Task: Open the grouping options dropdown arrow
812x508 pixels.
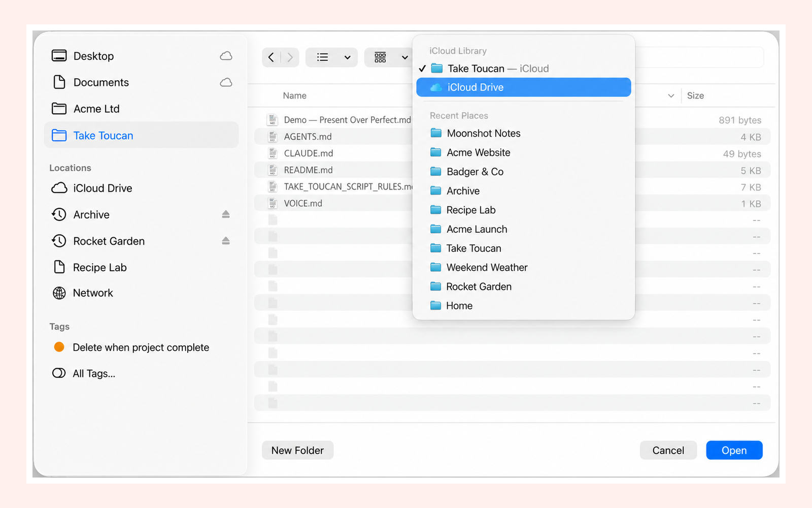Action: 404,57
